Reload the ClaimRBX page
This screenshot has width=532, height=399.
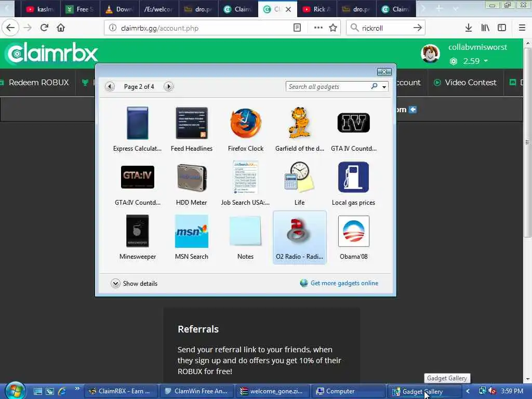[x=44, y=28]
